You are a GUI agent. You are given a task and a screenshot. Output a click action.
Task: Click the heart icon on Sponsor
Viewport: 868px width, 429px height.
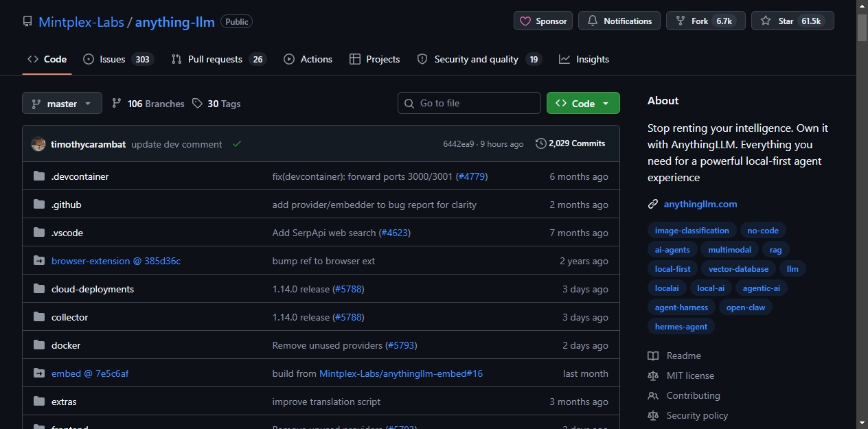525,21
